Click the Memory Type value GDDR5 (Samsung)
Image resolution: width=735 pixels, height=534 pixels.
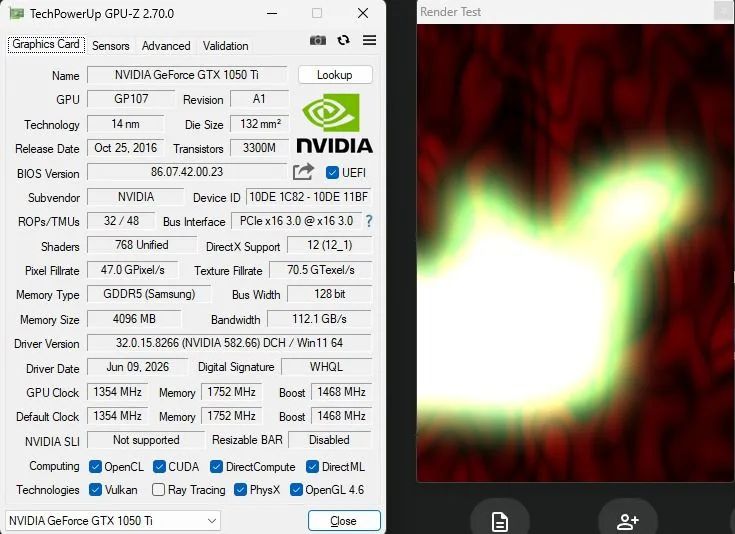(x=149, y=294)
